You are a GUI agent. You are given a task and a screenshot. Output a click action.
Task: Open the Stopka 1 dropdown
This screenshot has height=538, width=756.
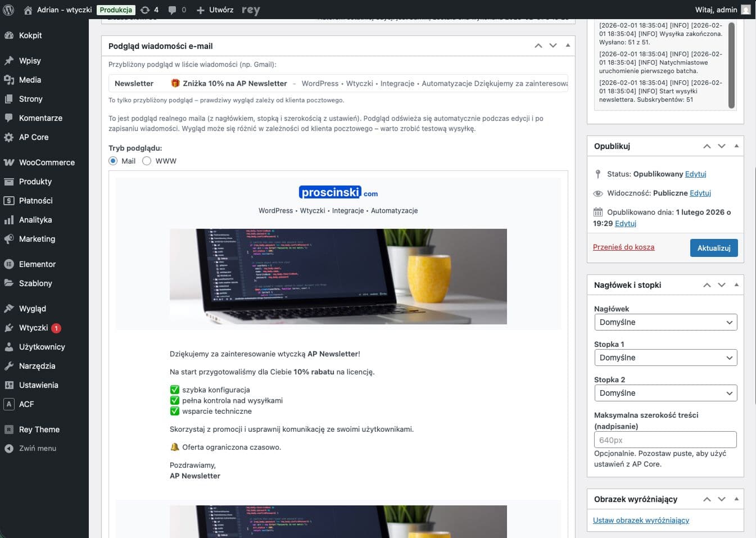[x=666, y=358]
